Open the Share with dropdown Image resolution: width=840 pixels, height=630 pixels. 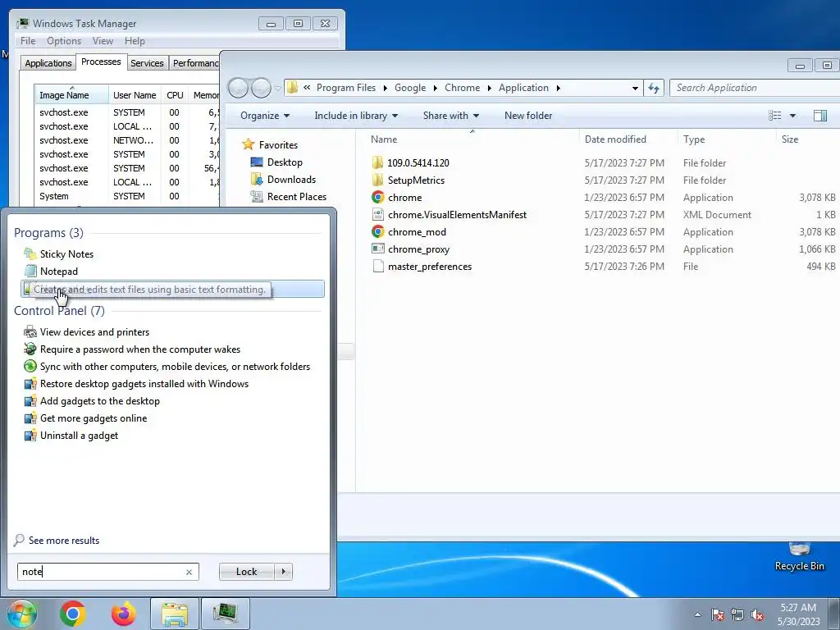(x=450, y=116)
